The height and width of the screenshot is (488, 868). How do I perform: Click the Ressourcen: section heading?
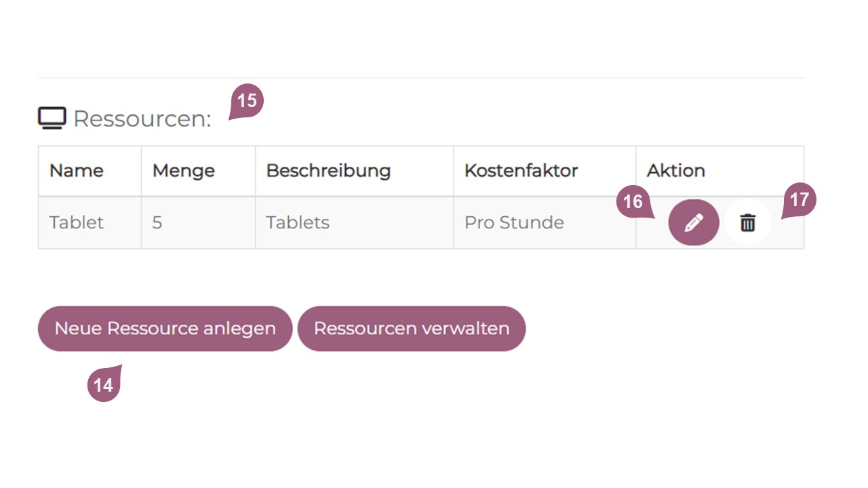(x=142, y=119)
